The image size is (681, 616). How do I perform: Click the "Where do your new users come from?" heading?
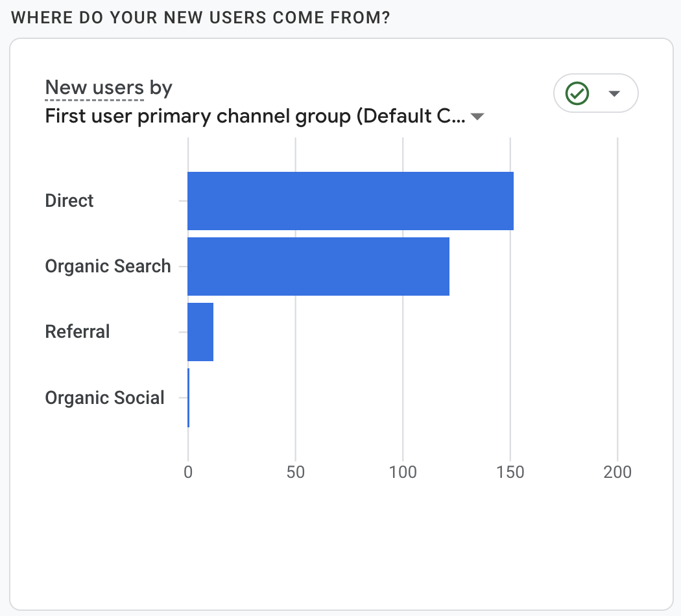[200, 18]
